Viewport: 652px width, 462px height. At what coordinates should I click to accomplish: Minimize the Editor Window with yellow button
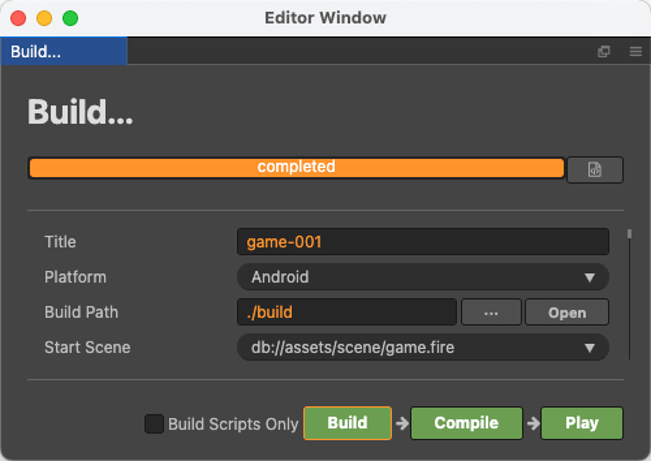pos(44,18)
